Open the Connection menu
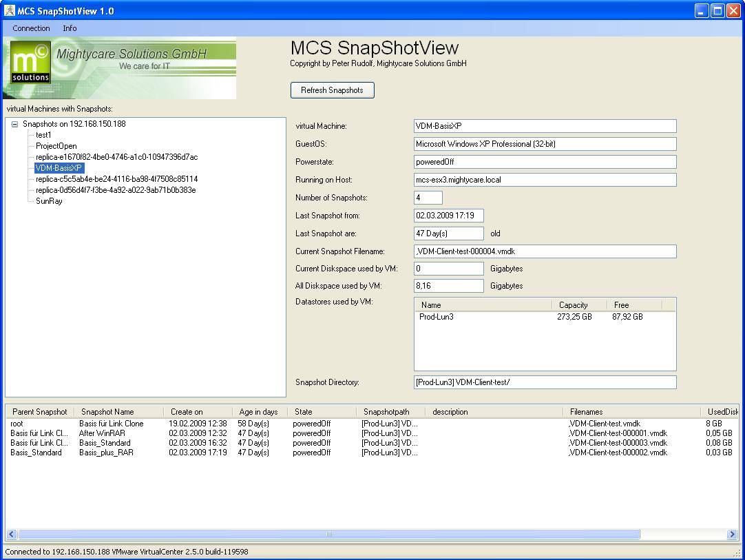The image size is (745, 560). 32,28
